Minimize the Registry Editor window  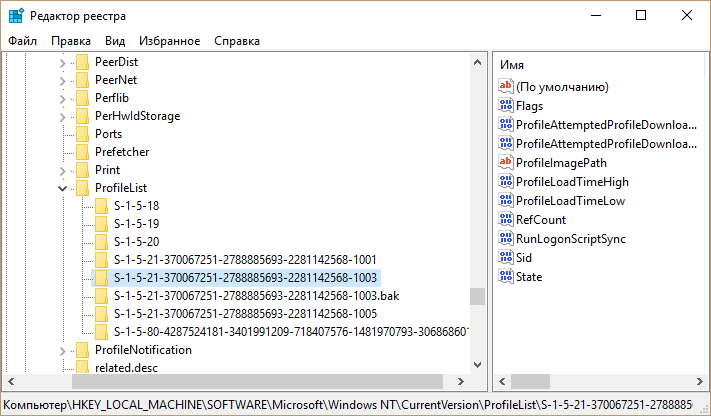596,15
